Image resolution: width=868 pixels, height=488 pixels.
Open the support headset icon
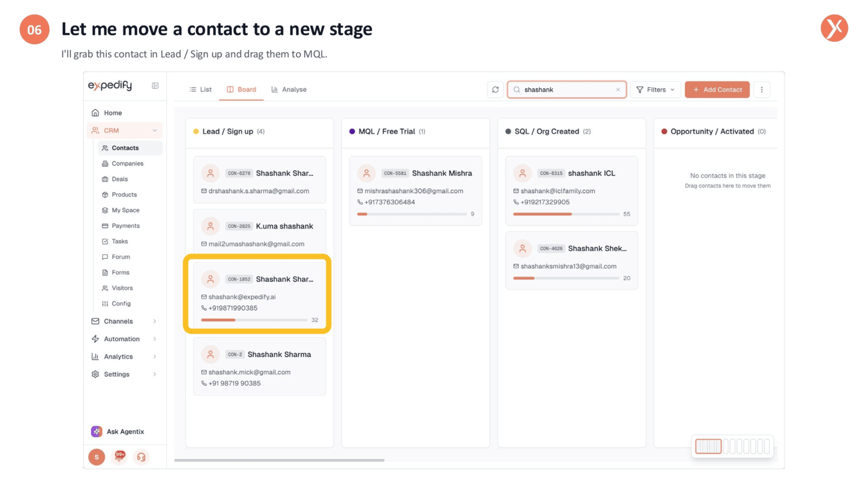coord(141,457)
